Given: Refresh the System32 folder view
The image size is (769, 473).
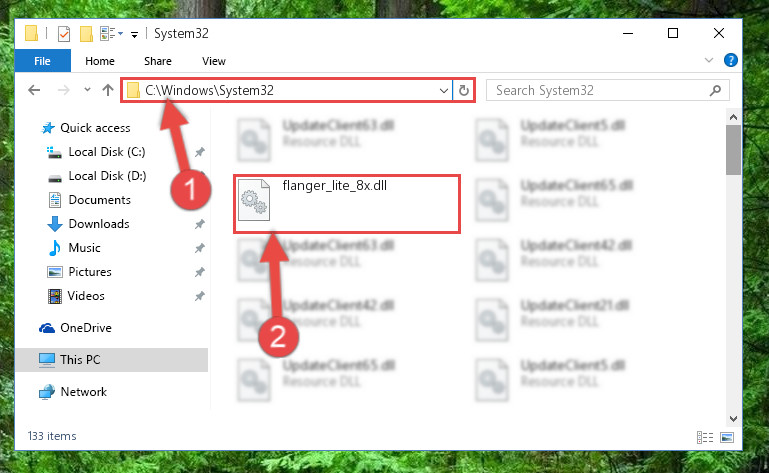Looking at the screenshot, I should click(463, 90).
